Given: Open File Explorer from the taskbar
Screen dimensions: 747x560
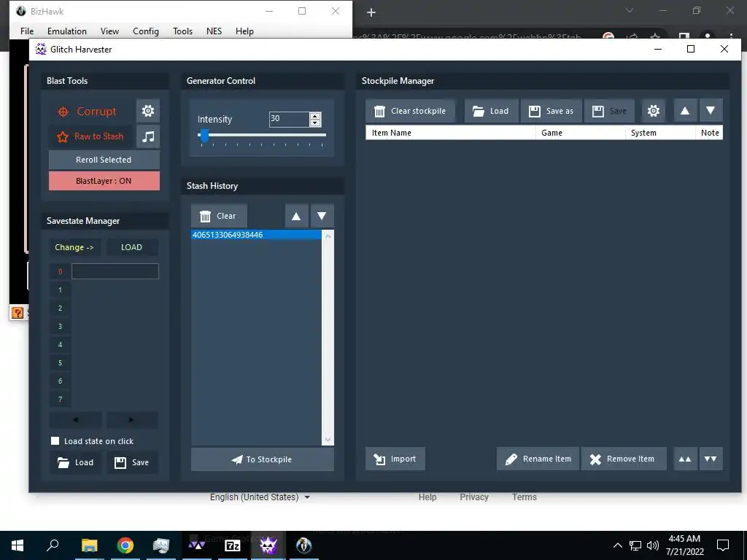Looking at the screenshot, I should point(89,545).
